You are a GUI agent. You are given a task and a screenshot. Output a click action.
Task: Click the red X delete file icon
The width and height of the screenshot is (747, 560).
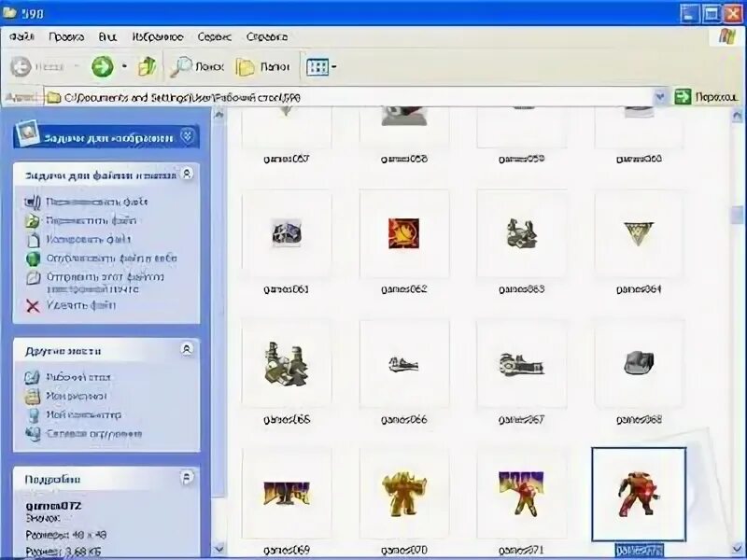tap(33, 306)
